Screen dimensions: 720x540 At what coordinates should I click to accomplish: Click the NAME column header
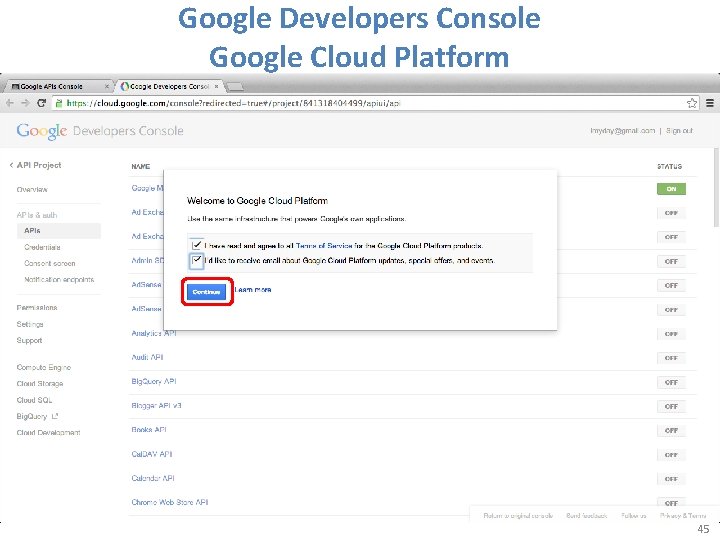[141, 166]
